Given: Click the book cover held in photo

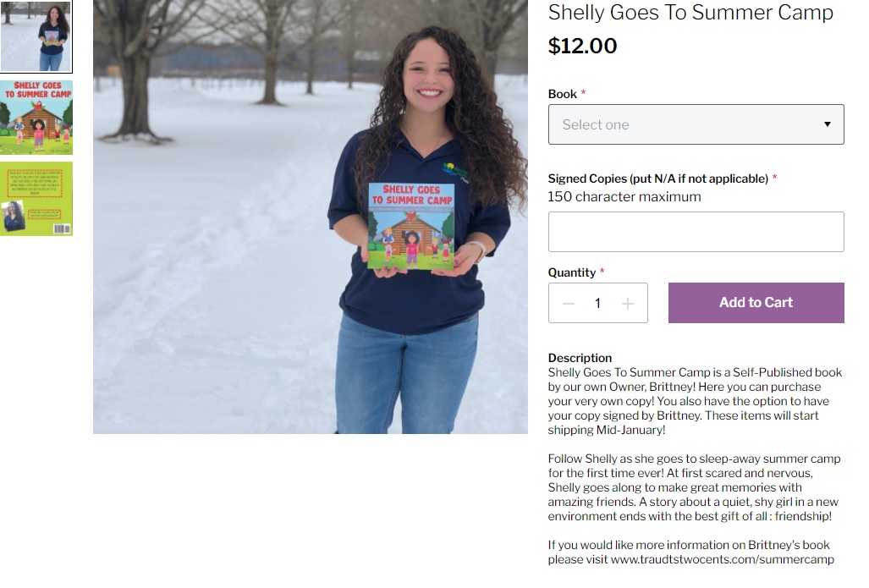Looking at the screenshot, I should (x=411, y=226).
